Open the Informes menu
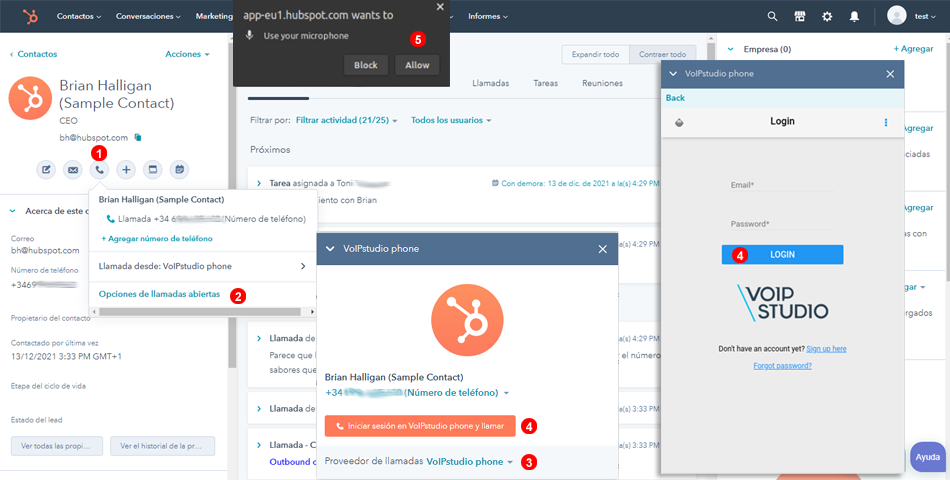Screen dimensions: 950x480 pos(488,16)
